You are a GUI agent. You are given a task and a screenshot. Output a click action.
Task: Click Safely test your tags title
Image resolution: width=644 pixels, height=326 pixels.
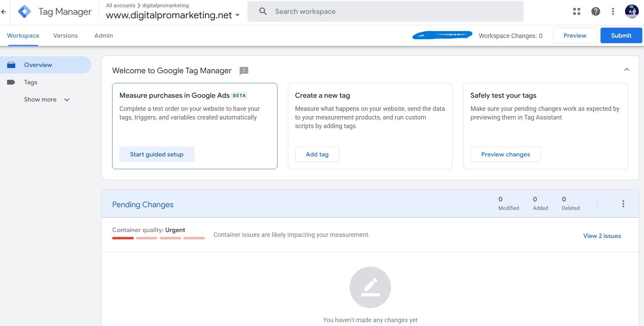[x=504, y=95]
